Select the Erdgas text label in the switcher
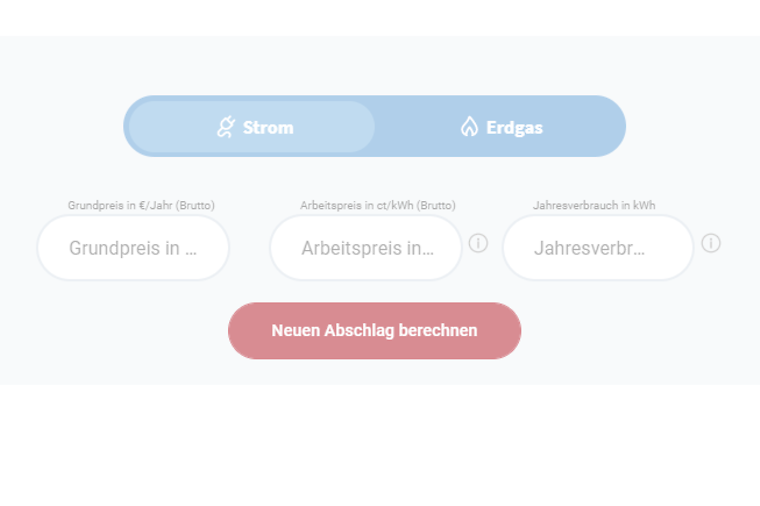 coord(514,128)
